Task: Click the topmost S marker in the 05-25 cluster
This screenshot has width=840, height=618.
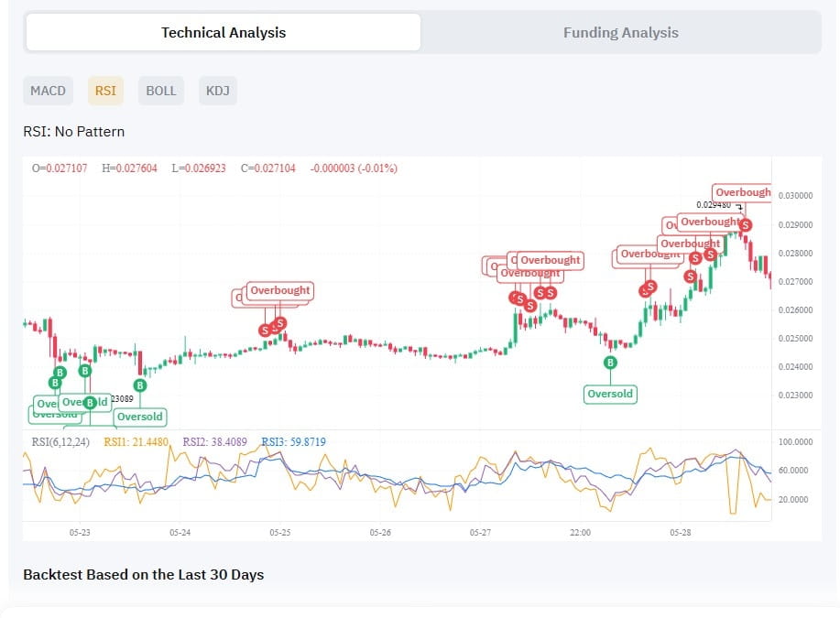Action: [x=280, y=322]
